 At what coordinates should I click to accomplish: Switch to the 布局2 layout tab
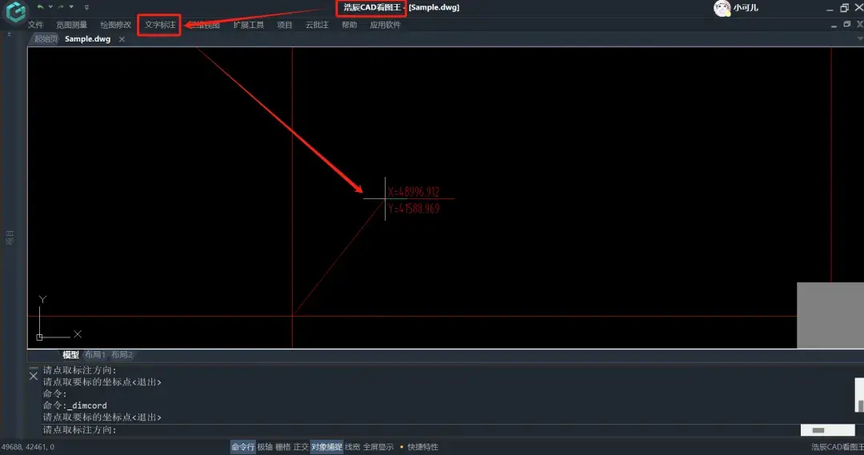122,355
